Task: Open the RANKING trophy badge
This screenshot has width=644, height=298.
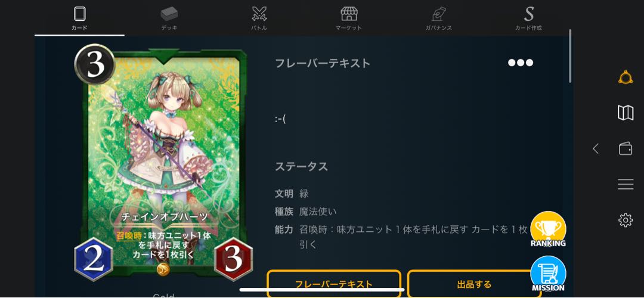Action: 549,229
